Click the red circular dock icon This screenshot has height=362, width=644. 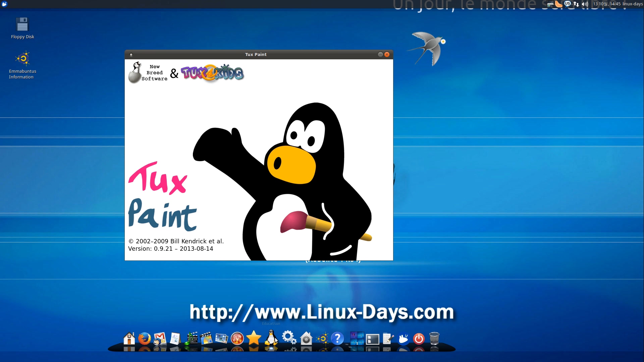[237, 339]
